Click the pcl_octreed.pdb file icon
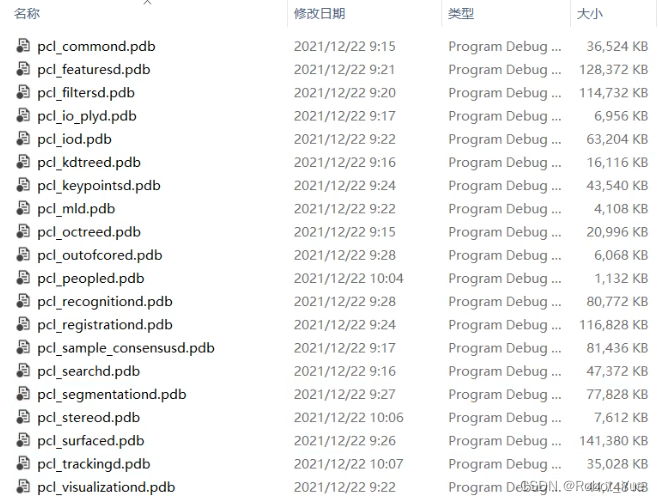This screenshot has height=502, width=660. pyautogui.click(x=23, y=231)
